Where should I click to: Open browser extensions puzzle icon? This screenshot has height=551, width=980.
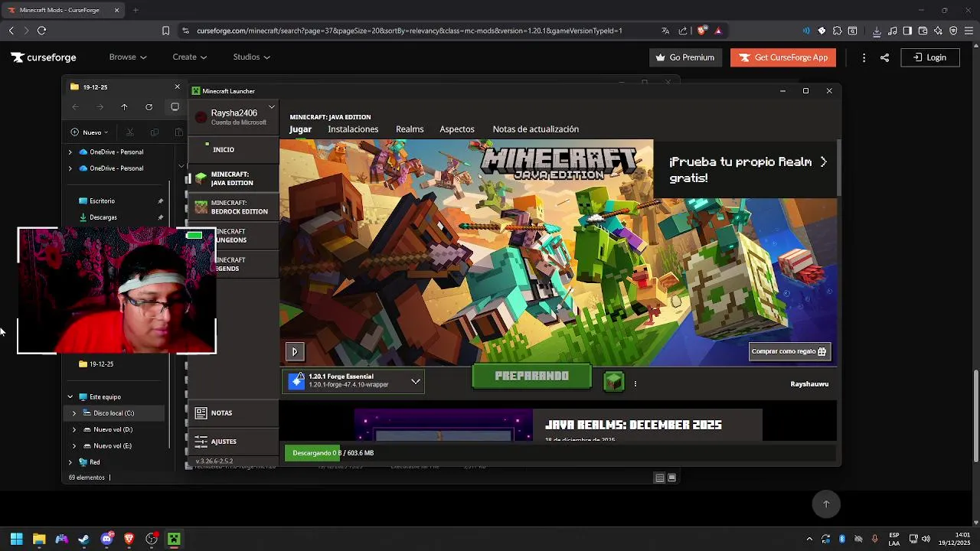(838, 31)
